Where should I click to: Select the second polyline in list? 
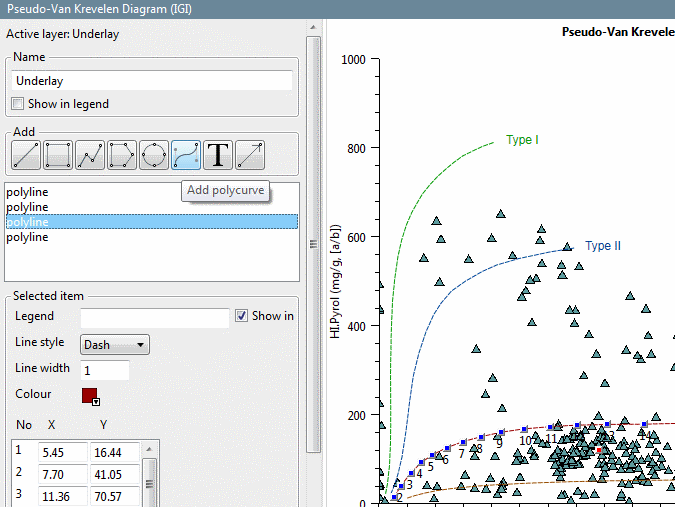pyautogui.click(x=152, y=207)
